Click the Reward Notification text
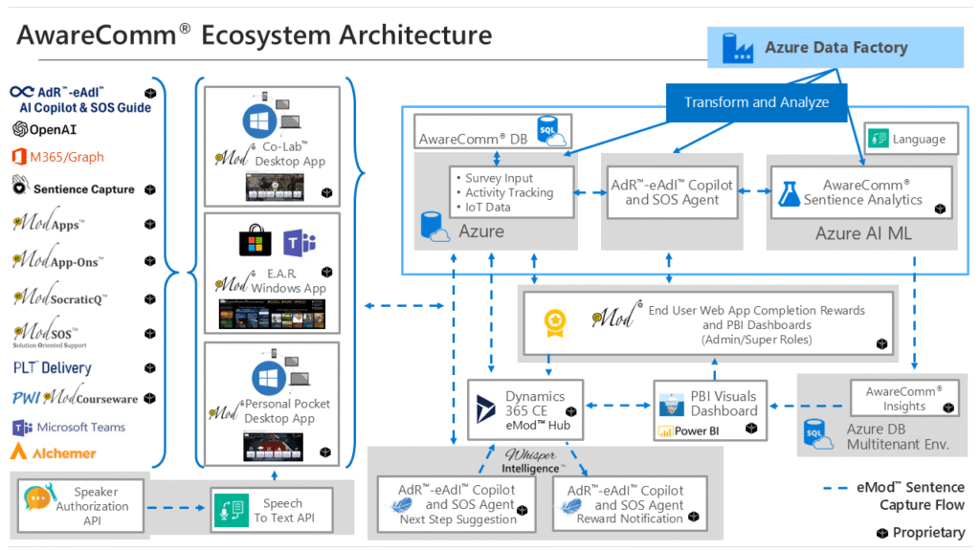This screenshot has height=551, width=980. tap(630, 519)
